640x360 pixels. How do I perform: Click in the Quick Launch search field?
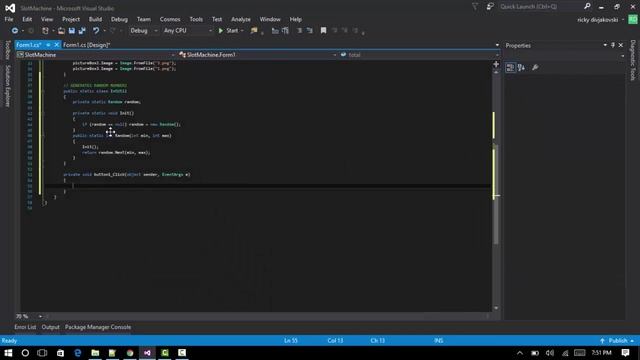point(540,7)
